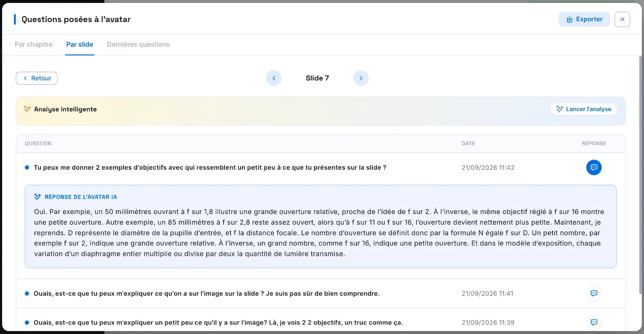The height and width of the screenshot is (334, 644).
Task: Click the Retour button
Action: coord(37,78)
